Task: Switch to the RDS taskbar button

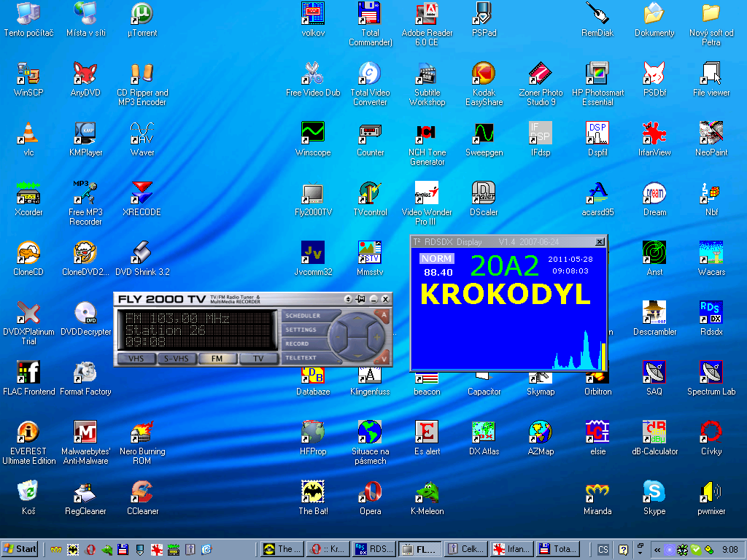Action: (374, 549)
